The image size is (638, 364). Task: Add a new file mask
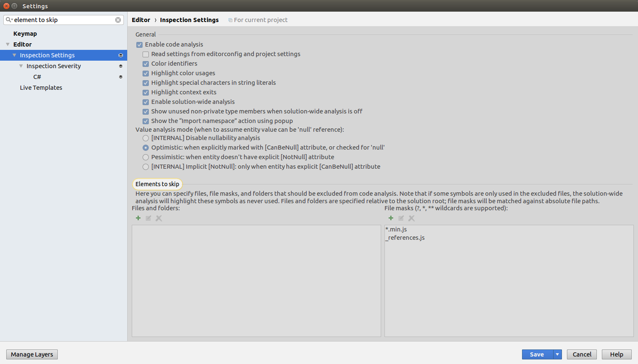(391, 218)
